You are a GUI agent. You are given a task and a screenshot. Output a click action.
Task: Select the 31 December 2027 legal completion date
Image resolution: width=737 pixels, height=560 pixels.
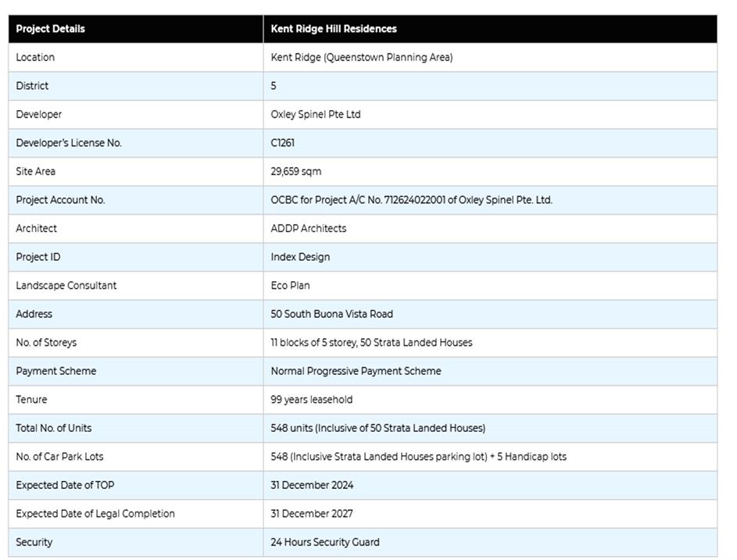(312, 513)
